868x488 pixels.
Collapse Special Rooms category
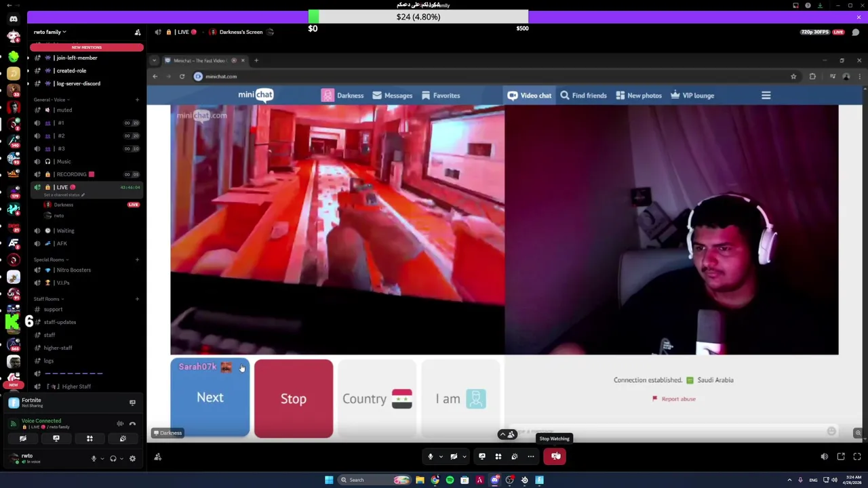(x=50, y=260)
